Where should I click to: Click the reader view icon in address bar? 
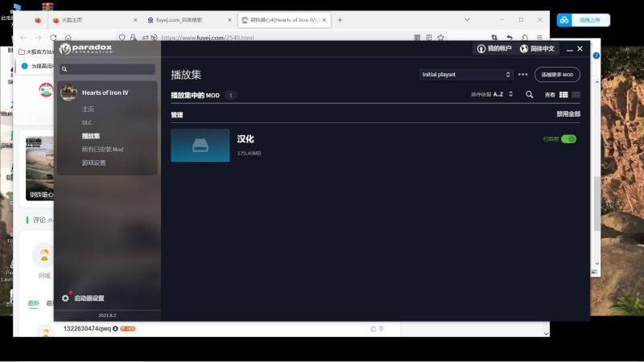coord(429,38)
